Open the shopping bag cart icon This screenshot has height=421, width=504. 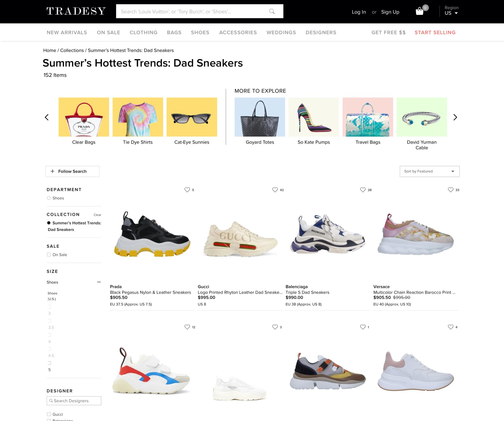click(x=420, y=11)
